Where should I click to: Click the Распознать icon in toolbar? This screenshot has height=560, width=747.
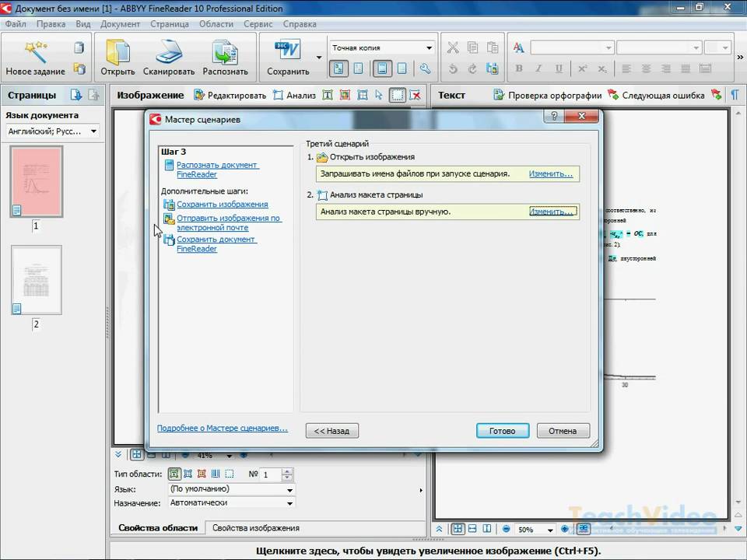pos(225,52)
